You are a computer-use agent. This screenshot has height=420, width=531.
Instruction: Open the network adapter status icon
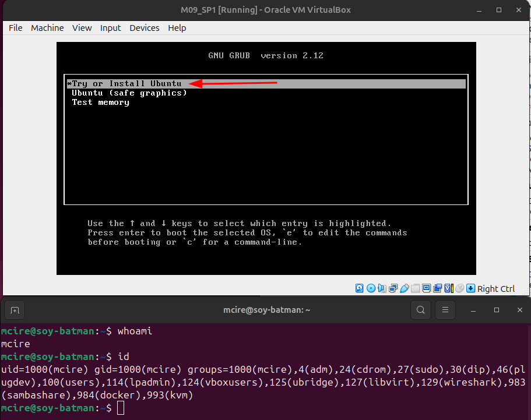393,288
